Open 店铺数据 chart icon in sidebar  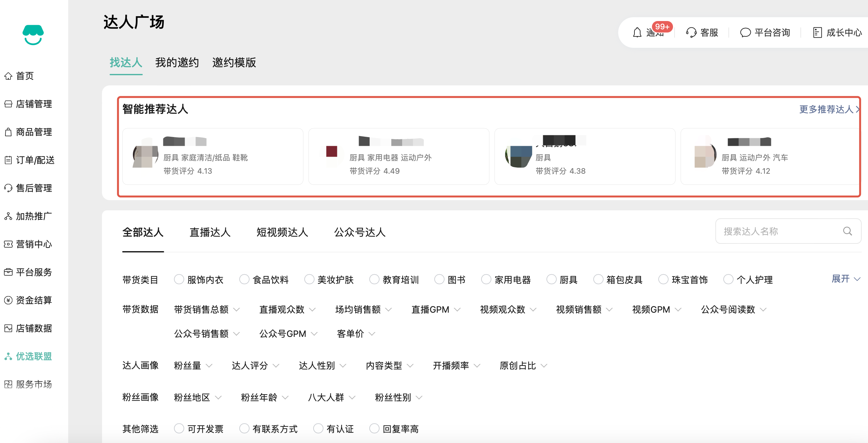click(8, 328)
